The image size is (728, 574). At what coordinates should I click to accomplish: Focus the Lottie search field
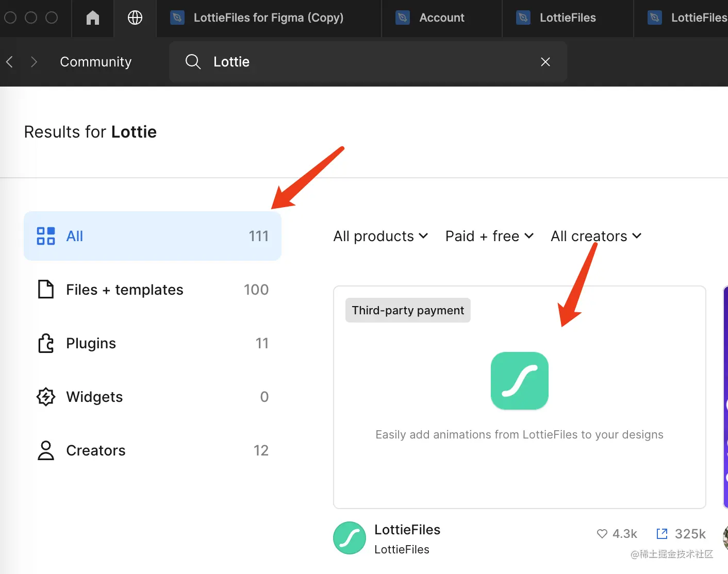[368, 62]
